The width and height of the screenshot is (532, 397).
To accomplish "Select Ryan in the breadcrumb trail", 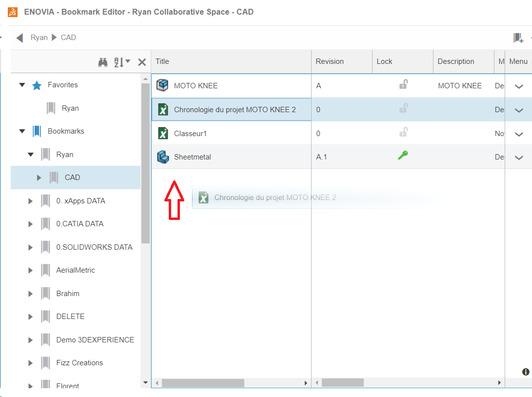I will coord(39,37).
